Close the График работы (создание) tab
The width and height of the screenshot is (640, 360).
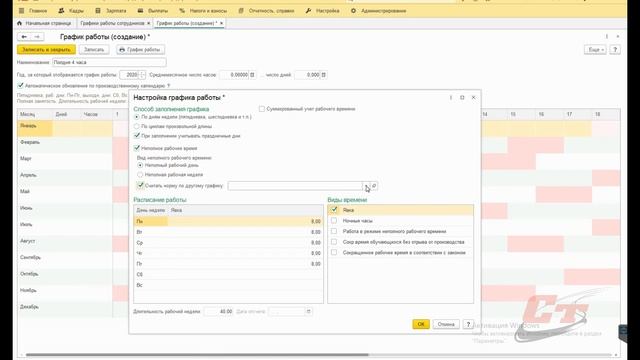click(222, 23)
